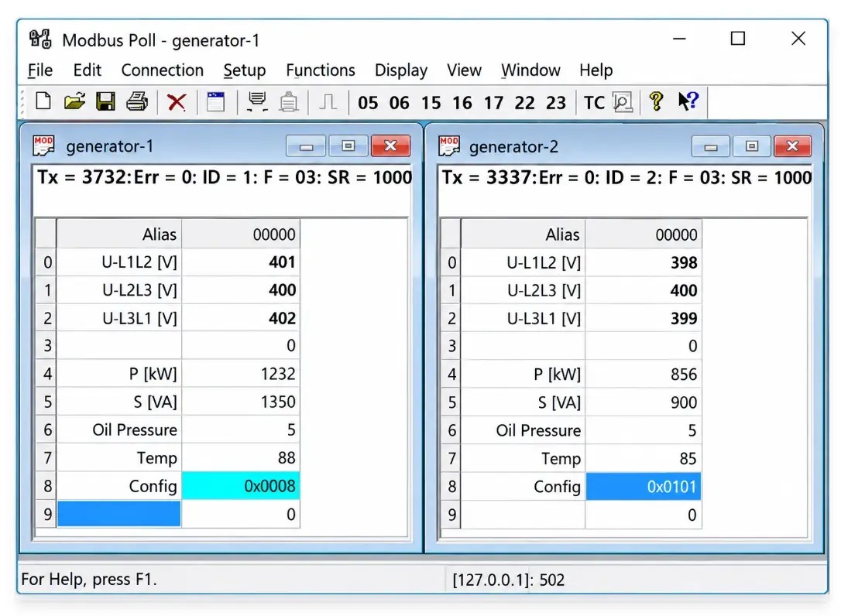Open a file using the folder icon
Viewport: 841px width, 616px height.
pyautogui.click(x=74, y=101)
